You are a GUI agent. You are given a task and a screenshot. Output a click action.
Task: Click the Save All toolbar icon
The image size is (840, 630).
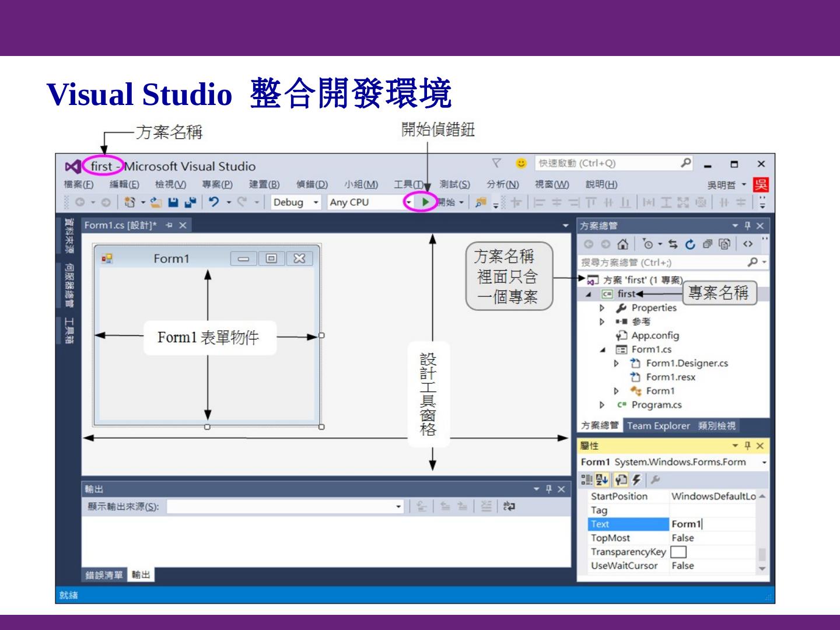(x=190, y=202)
